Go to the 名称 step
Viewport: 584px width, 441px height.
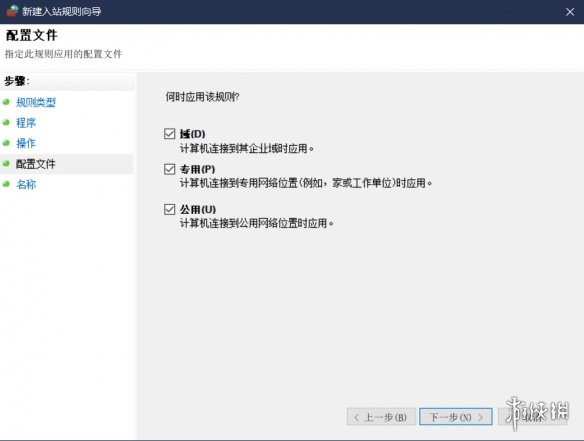(x=26, y=184)
